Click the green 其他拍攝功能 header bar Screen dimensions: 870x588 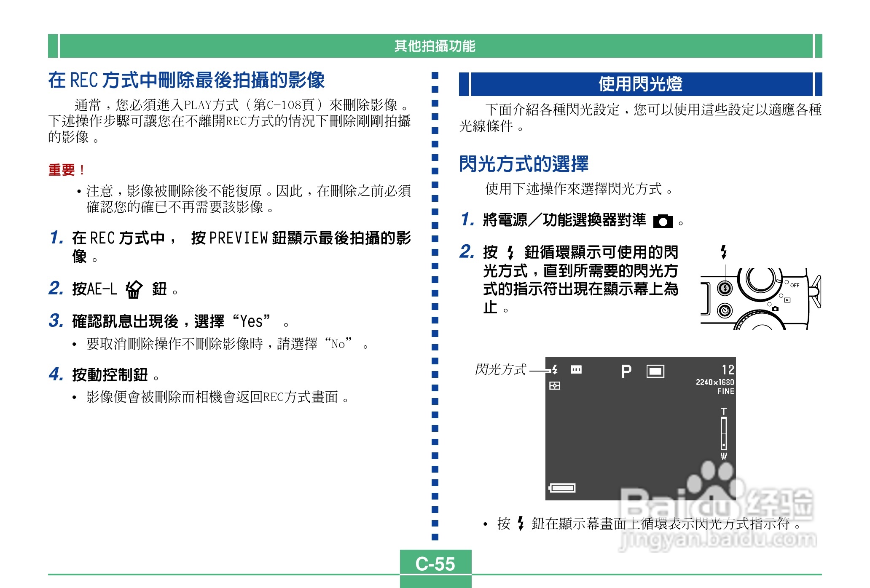click(x=435, y=46)
